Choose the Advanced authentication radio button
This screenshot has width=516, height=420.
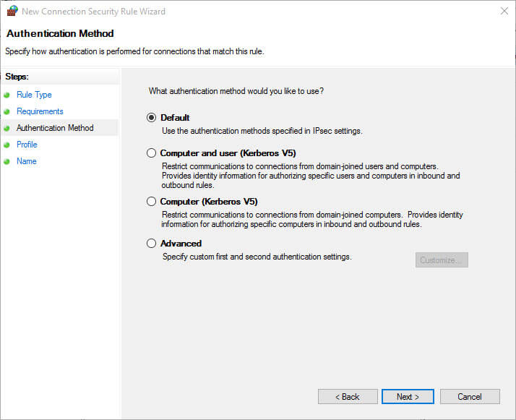point(151,243)
